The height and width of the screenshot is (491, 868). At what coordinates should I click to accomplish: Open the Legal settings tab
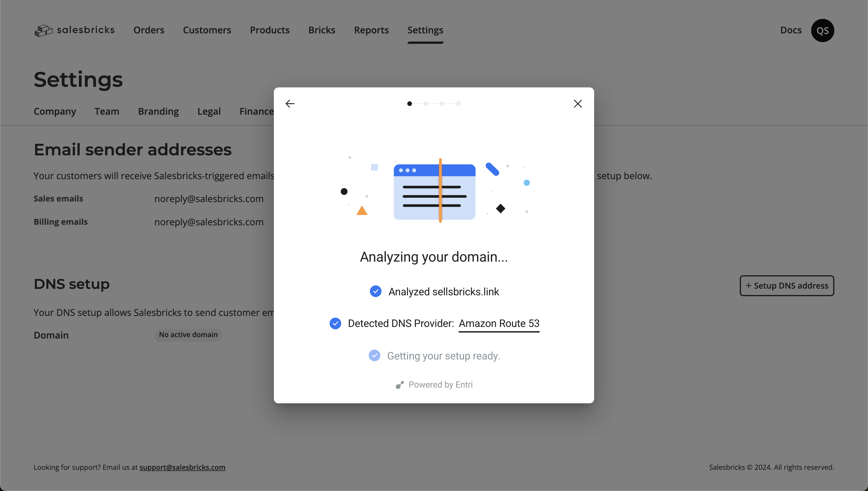[x=209, y=111]
